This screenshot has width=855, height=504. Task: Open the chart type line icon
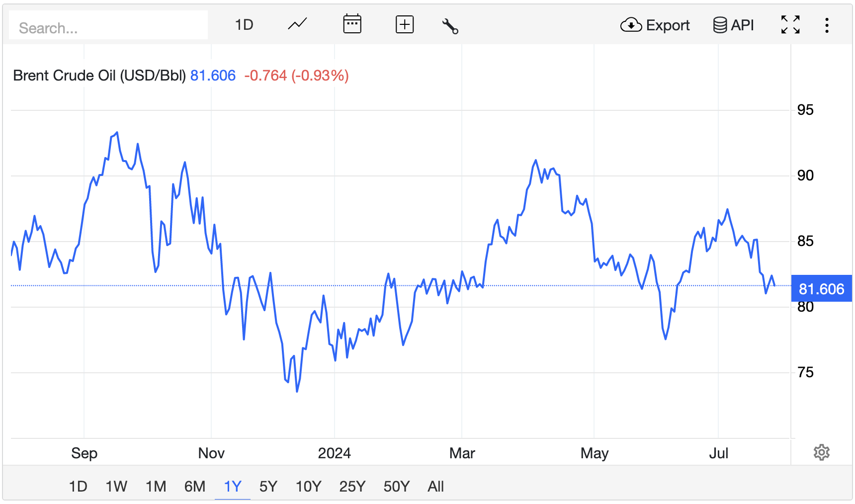(x=297, y=24)
